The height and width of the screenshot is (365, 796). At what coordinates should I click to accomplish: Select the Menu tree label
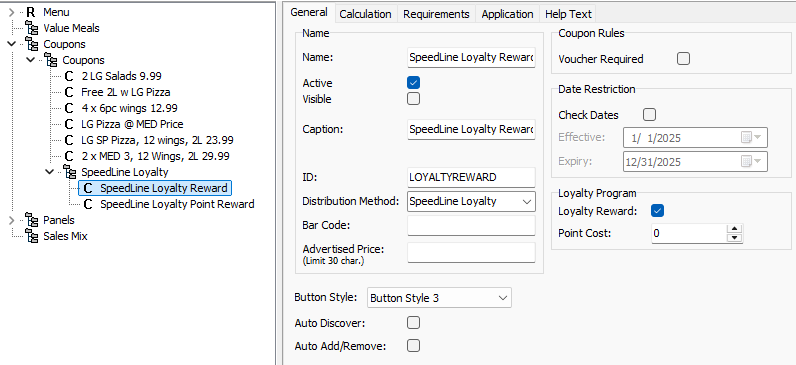point(56,12)
